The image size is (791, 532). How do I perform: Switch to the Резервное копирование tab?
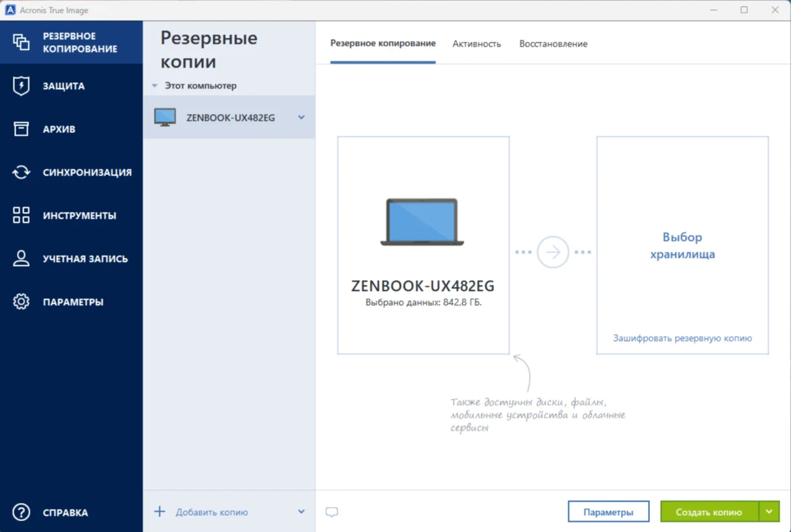click(x=383, y=43)
